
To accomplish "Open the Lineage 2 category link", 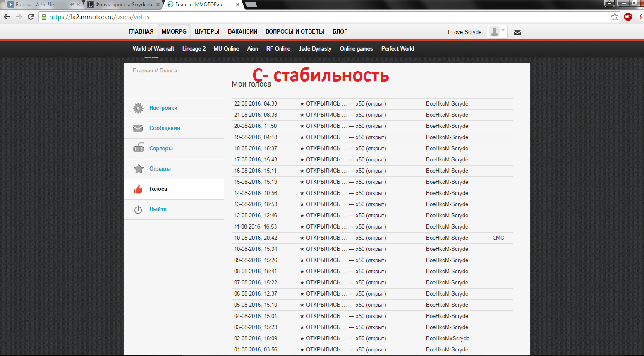I will click(194, 48).
